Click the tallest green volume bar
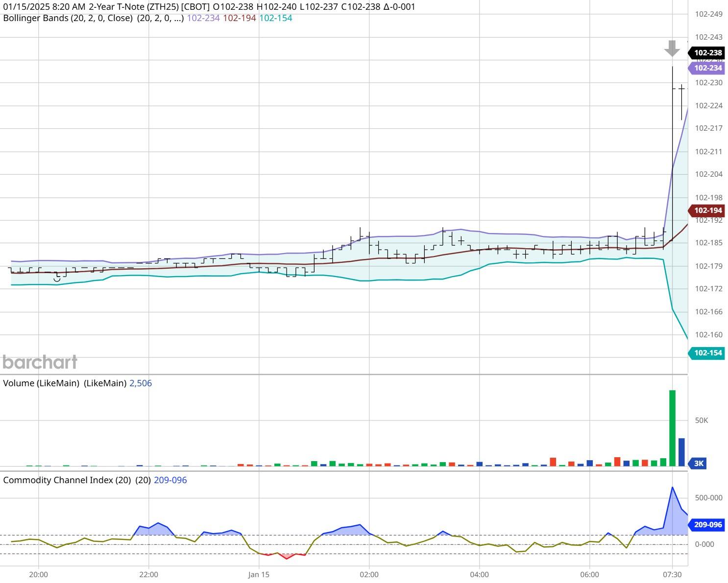The image size is (728, 583). [x=673, y=428]
